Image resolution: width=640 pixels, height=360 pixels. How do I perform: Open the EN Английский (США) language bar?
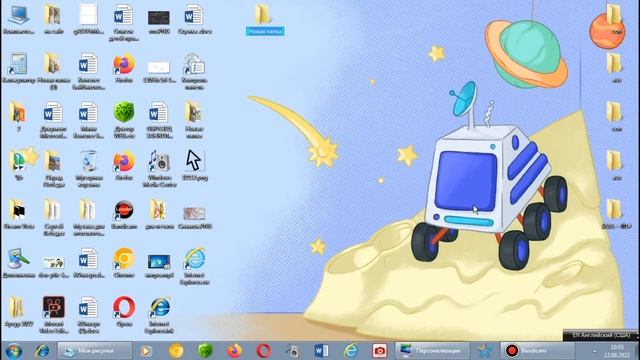coord(600,335)
